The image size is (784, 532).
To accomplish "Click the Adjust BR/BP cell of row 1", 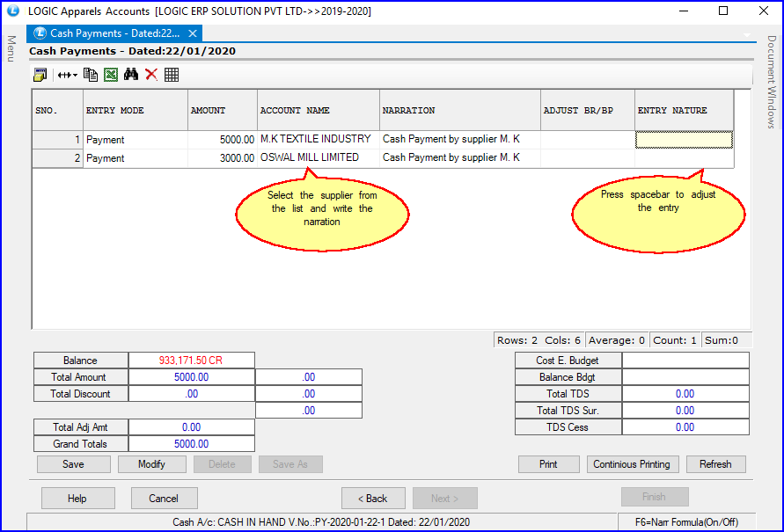I will [588, 139].
